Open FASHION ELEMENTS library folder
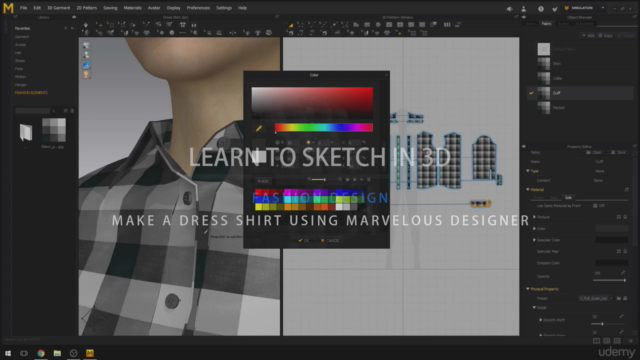Image resolution: width=640 pixels, height=360 pixels. (31, 93)
